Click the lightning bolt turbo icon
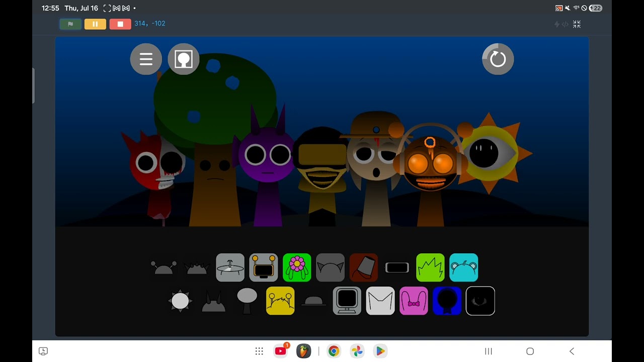 [557, 24]
